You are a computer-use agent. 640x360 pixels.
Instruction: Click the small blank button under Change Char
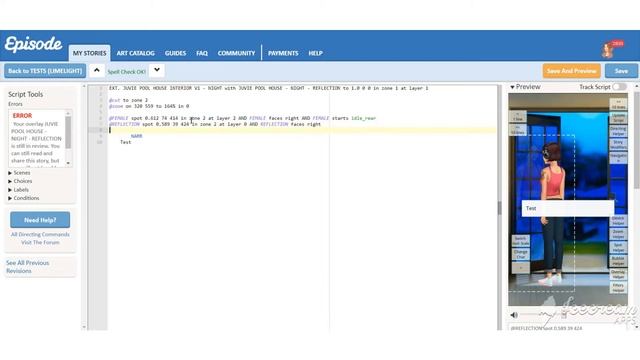click(x=520, y=268)
